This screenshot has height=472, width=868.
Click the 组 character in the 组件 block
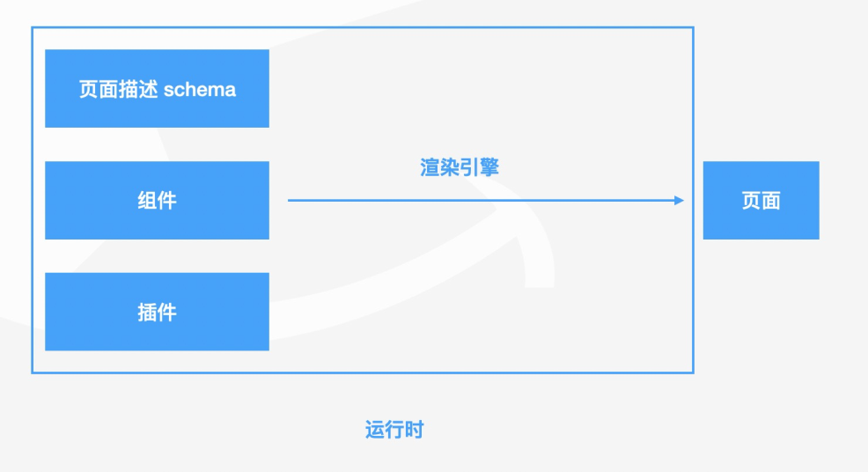tap(147, 200)
